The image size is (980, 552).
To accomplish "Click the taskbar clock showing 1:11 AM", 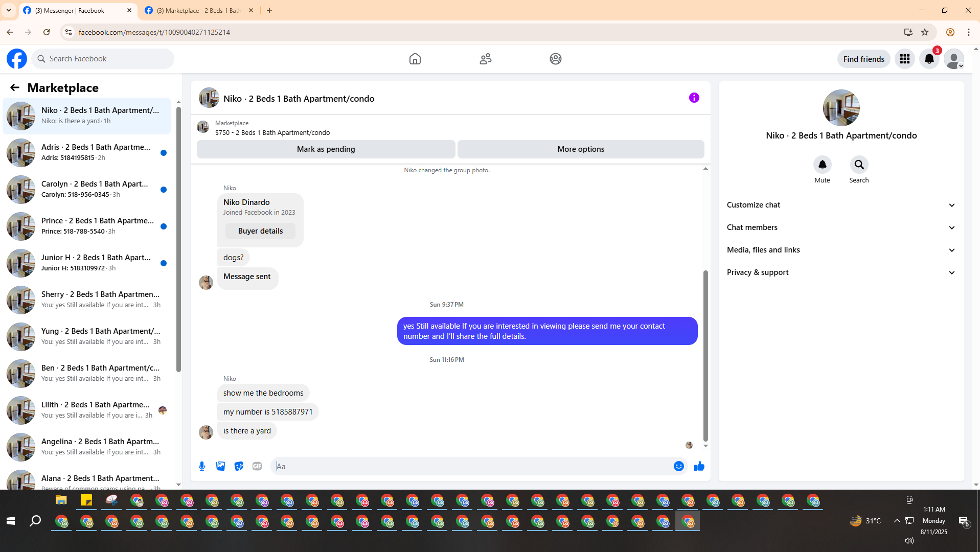I will (x=934, y=510).
